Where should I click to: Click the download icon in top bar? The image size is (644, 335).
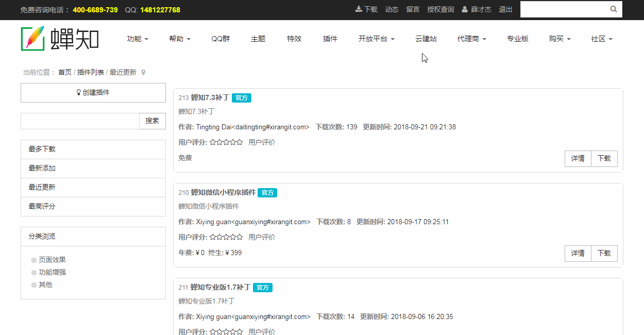[359, 9]
